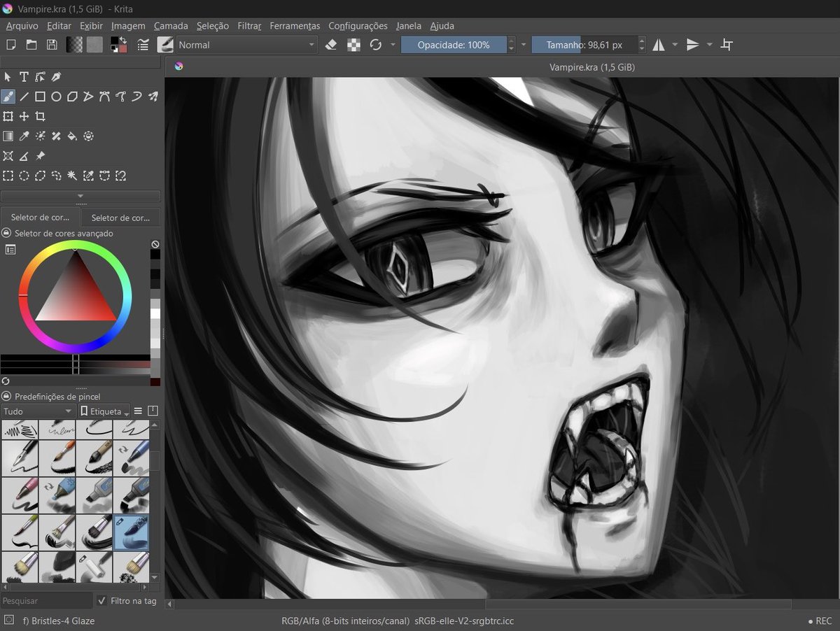This screenshot has width=840, height=631.
Task: Expand the toolbox overflow arrow
Action: pos(80,196)
